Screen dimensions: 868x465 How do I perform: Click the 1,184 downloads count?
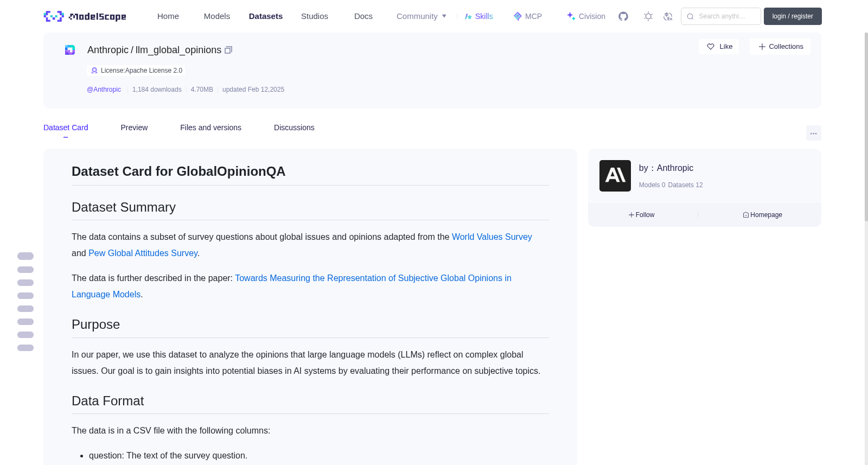[157, 90]
